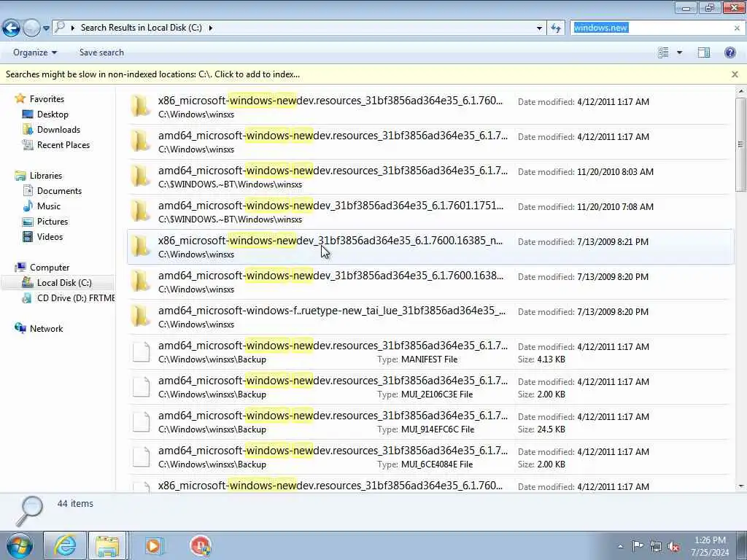The width and height of the screenshot is (747, 560).
Task: Select amd64 newdev.resources folder in C:\Windows\winsxs
Action: [x=430, y=142]
